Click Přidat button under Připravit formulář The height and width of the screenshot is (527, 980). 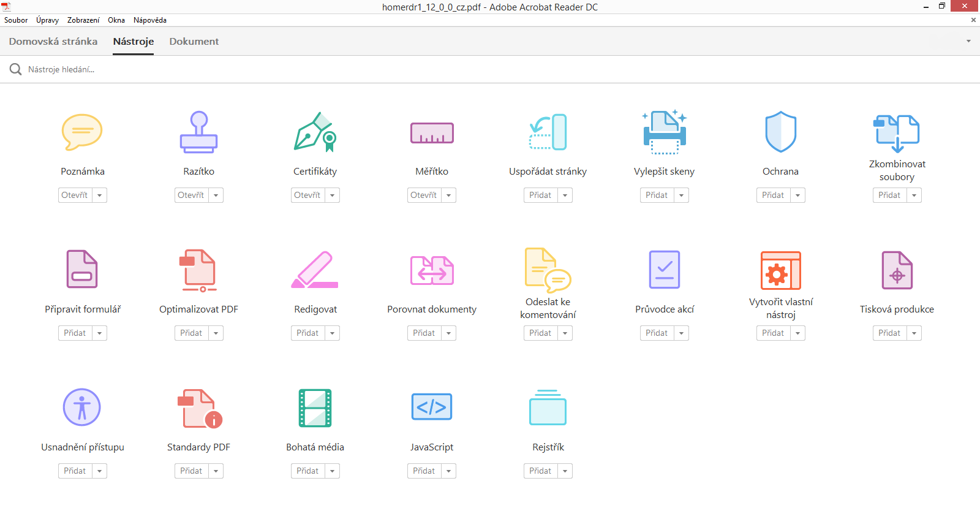(75, 333)
